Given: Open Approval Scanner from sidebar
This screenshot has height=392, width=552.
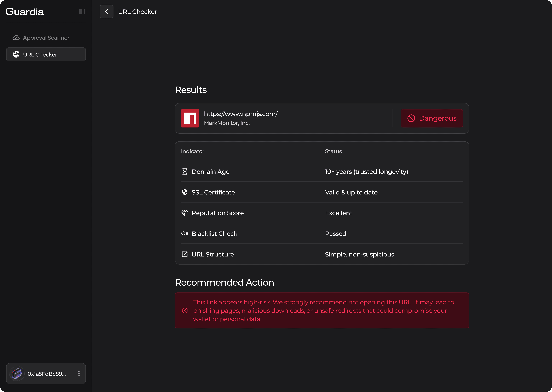Looking at the screenshot, I should [x=46, y=38].
